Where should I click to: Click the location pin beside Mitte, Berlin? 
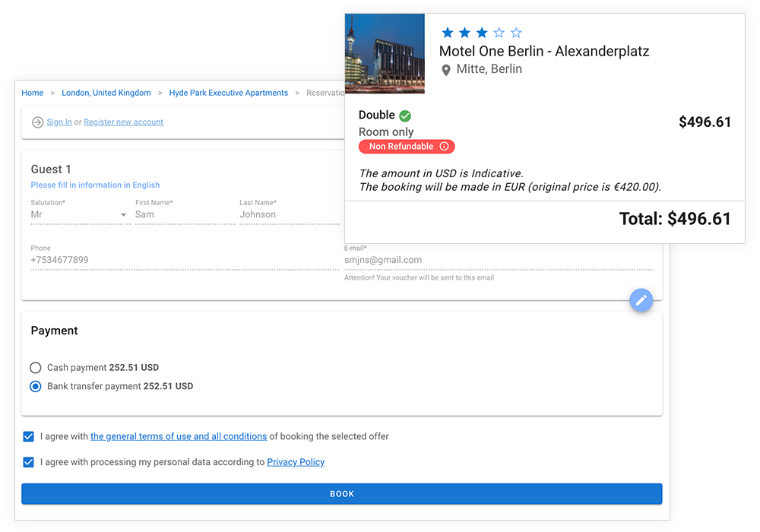pyautogui.click(x=447, y=68)
